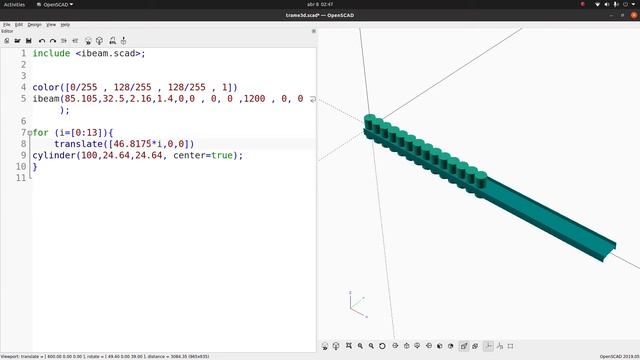Toggle Perspective projection in viewer toolbar
This screenshot has width=640, height=360.
click(464, 346)
